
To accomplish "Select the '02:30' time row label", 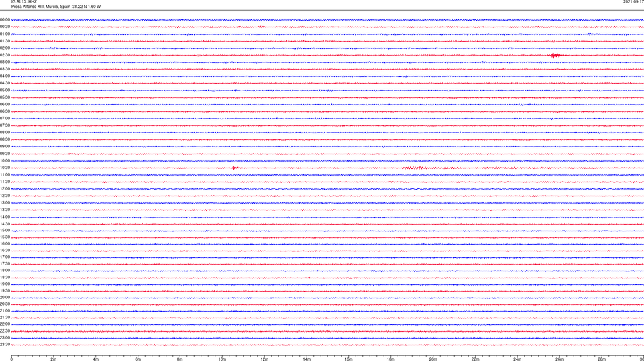I will [x=5, y=55].
